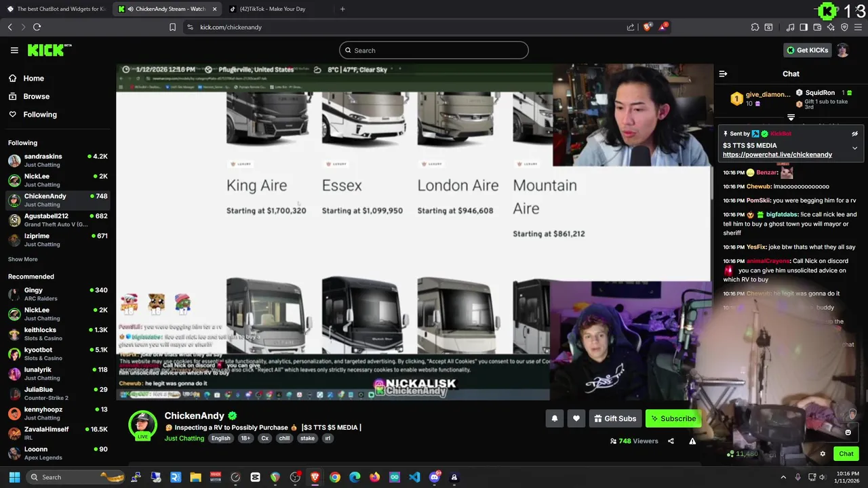The image size is (868, 488).
Task: Click the live stream video player
Action: pyautogui.click(x=414, y=232)
